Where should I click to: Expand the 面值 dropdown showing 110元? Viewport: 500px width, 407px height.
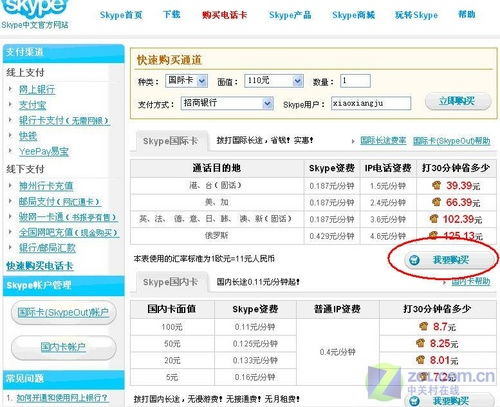(274, 81)
